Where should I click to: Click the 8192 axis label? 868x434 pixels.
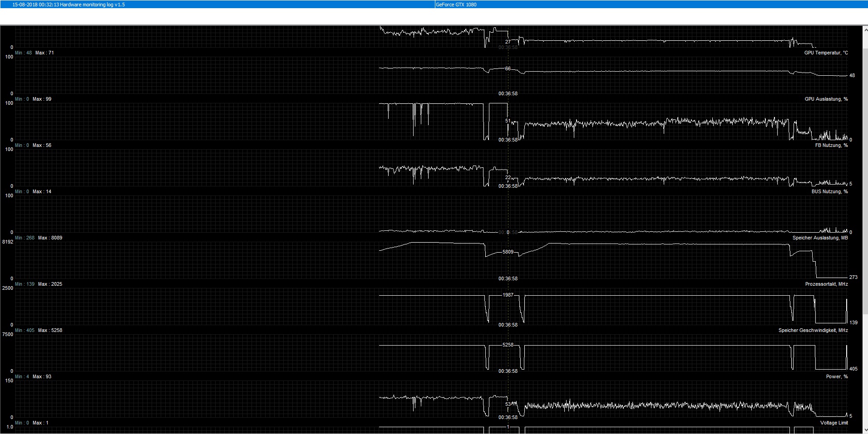(8, 242)
